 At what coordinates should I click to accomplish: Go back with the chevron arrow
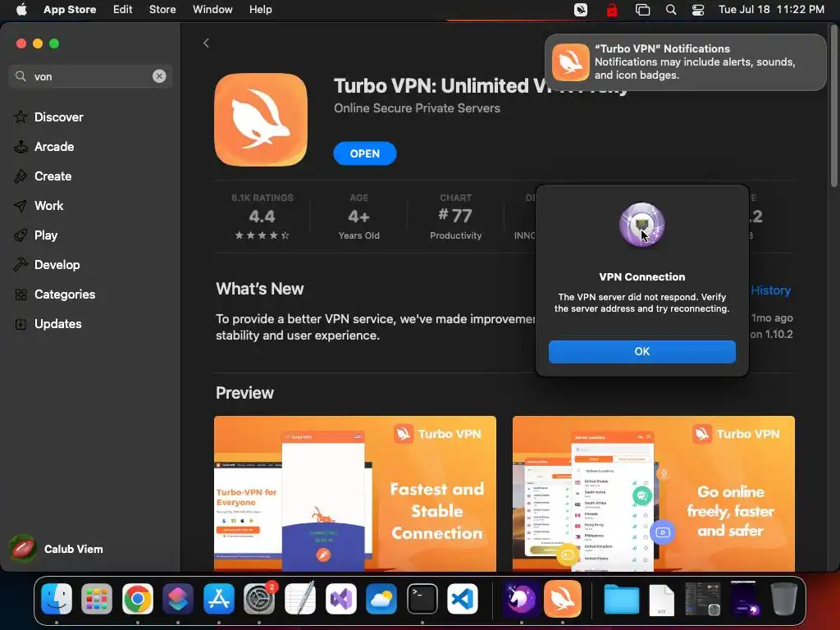[x=206, y=43]
